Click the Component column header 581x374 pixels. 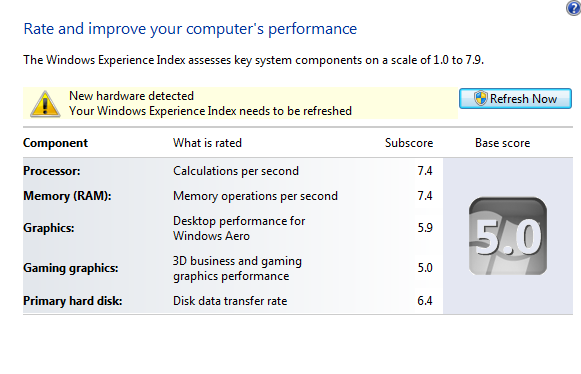(55, 143)
